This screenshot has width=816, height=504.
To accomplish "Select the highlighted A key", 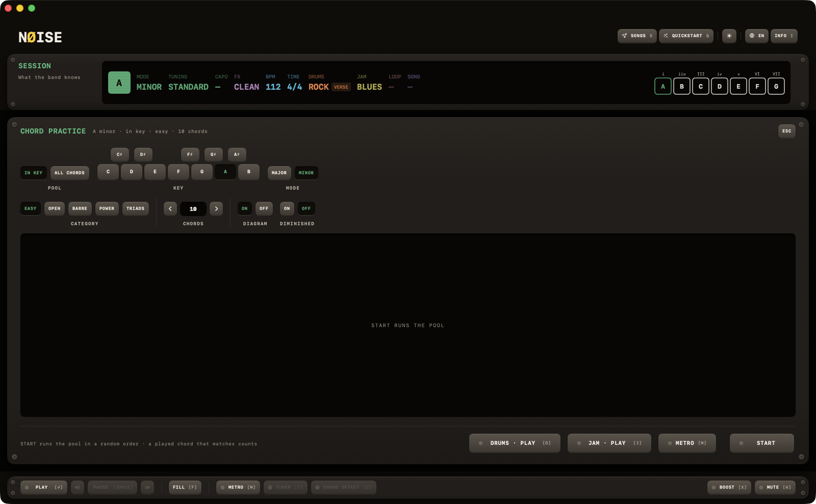I will pos(225,172).
